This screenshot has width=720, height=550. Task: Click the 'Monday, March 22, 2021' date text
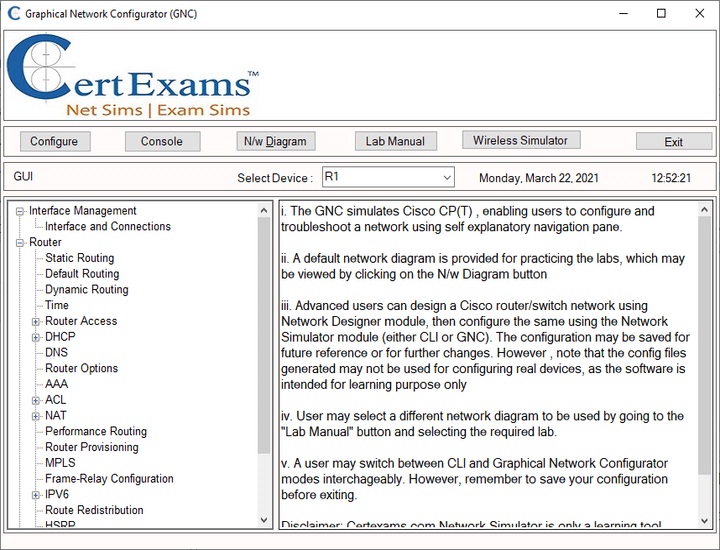(539, 178)
